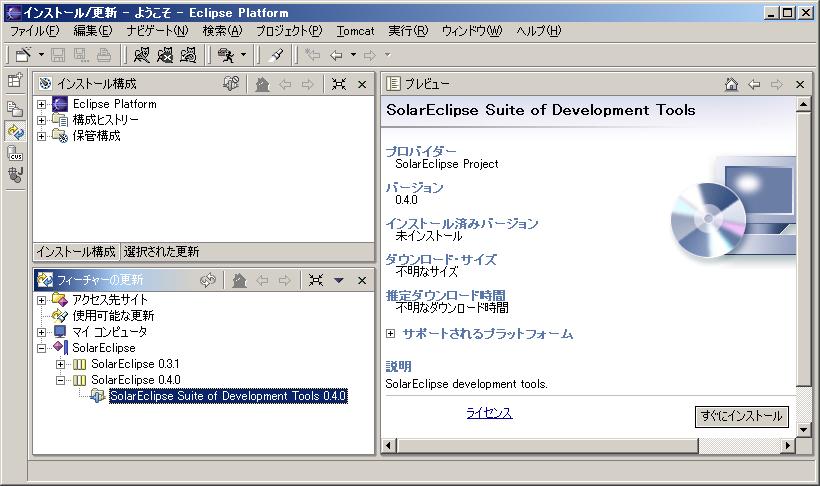Image resolution: width=820 pixels, height=486 pixels.
Task: Click refresh icon in フィーチャーの更新 panel
Action: [207, 280]
